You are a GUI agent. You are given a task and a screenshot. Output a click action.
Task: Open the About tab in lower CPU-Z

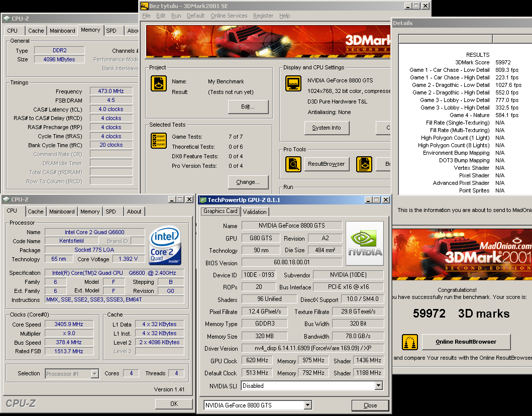point(134,212)
